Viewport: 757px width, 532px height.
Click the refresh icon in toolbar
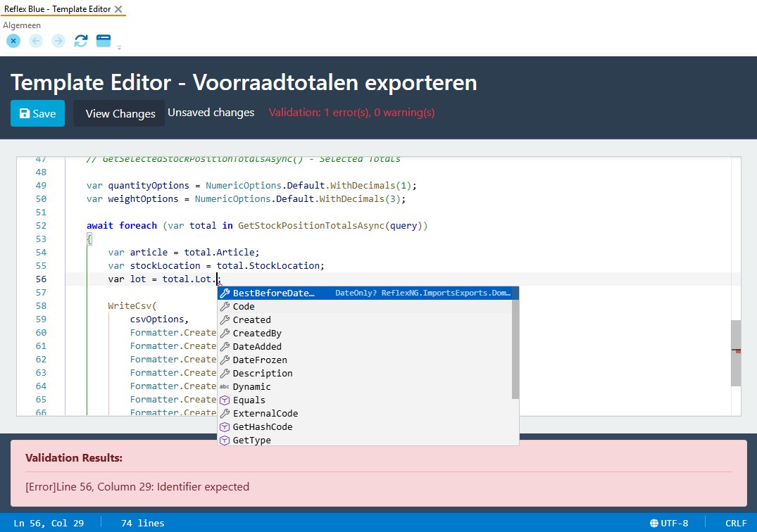point(80,41)
